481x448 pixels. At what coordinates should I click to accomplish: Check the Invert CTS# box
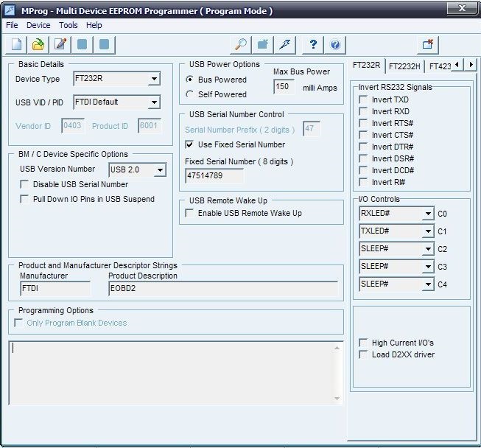363,135
